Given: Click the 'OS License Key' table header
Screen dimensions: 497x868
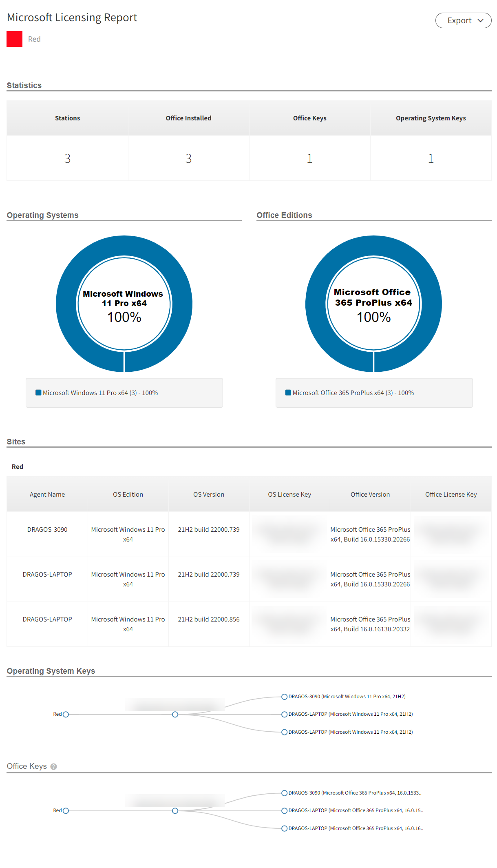Looking at the screenshot, I should point(289,494).
